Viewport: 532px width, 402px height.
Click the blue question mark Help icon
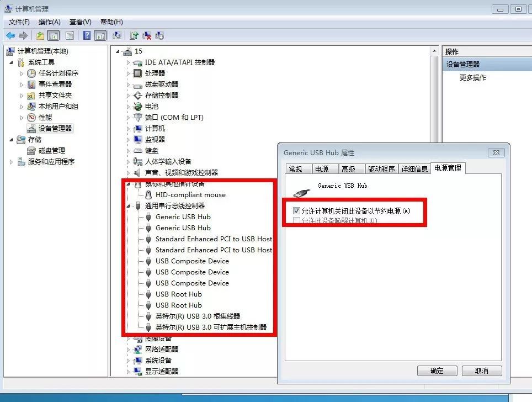click(87, 35)
